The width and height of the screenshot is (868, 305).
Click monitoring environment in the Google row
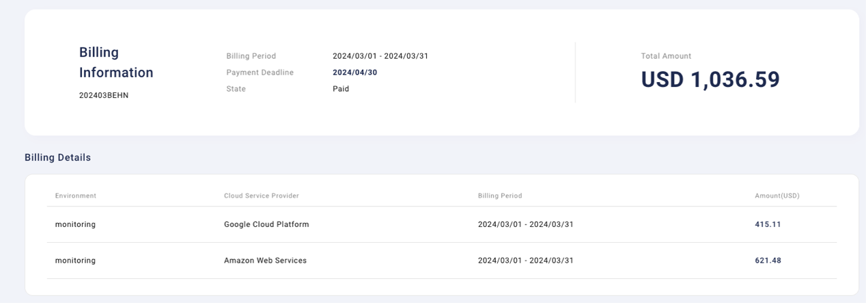click(x=75, y=224)
